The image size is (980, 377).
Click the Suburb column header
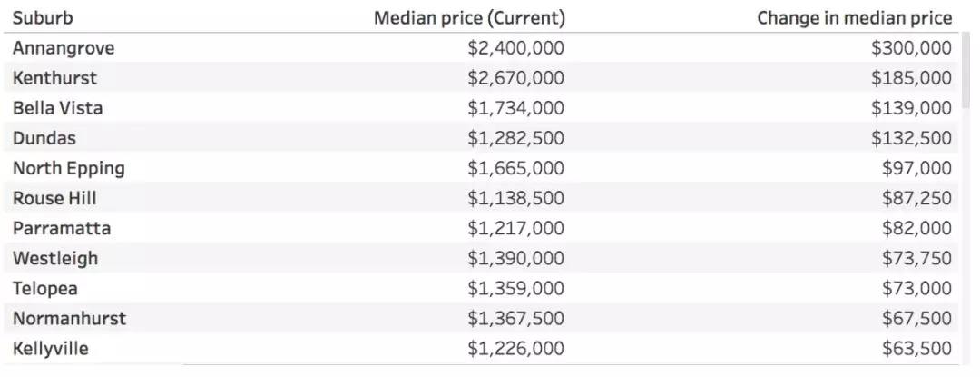tap(43, 18)
